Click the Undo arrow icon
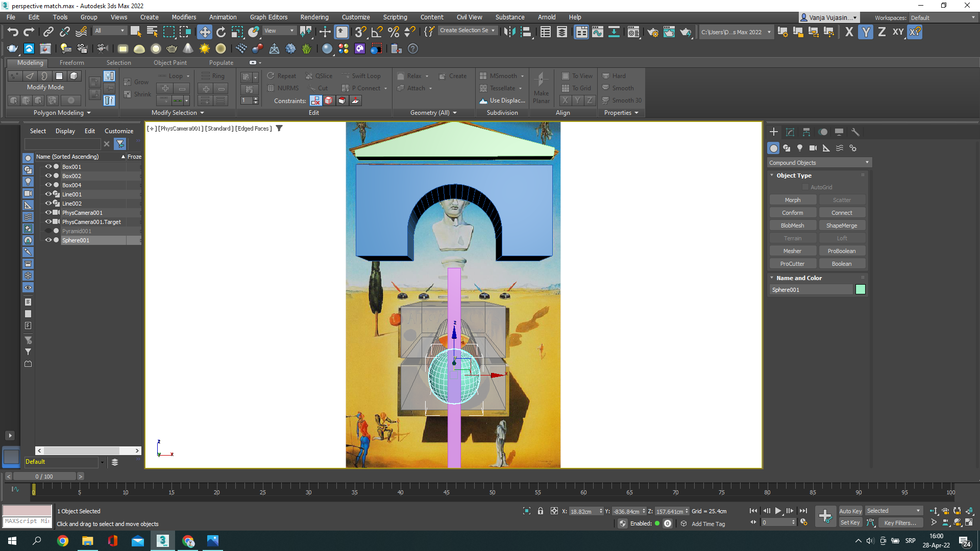 coord(13,32)
